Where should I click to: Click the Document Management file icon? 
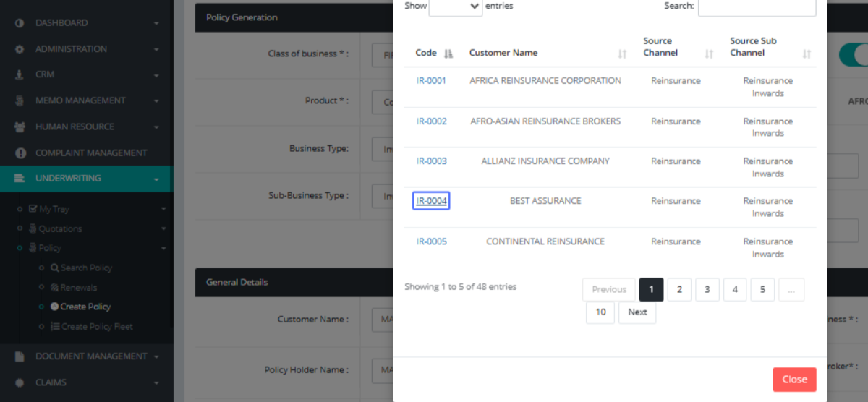[20, 356]
